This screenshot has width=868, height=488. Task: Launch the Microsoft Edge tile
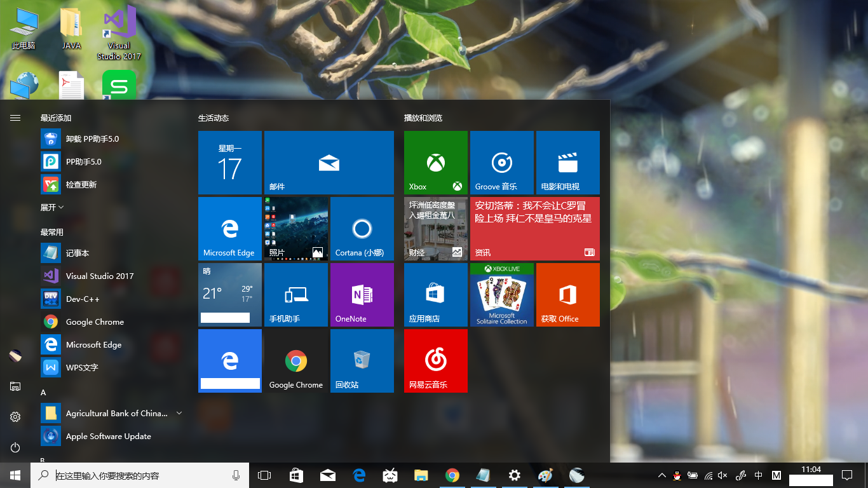(230, 229)
